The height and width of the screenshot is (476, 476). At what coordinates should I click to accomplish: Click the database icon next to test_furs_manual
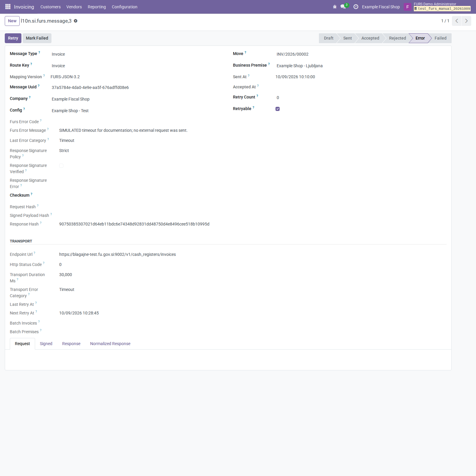pyautogui.click(x=416, y=9)
